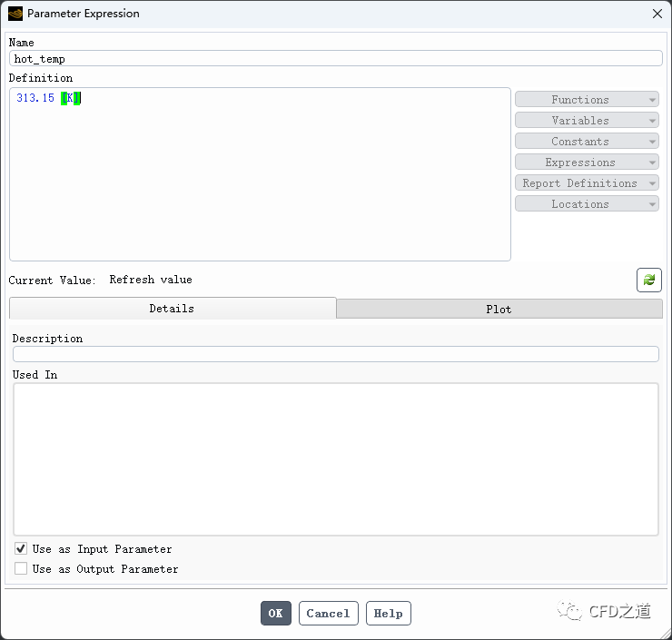Expand the Constants dropdown

point(587,142)
